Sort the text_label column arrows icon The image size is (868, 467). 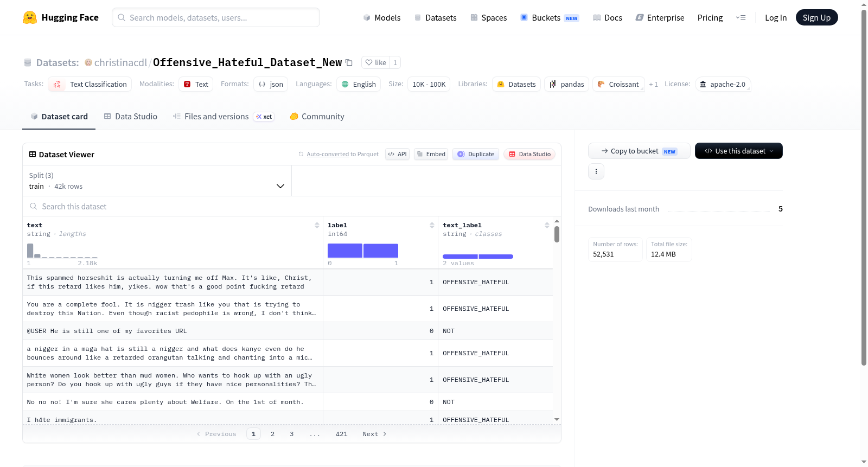coord(547,225)
